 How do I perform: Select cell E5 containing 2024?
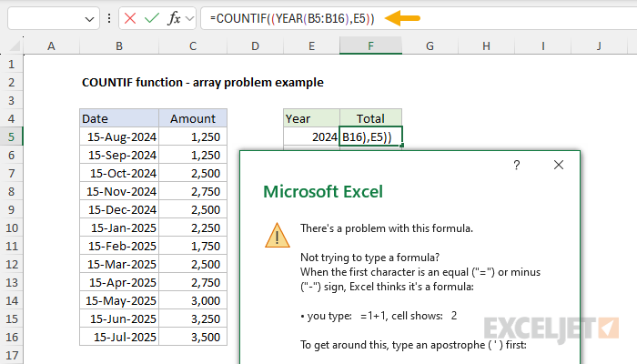pyautogui.click(x=311, y=136)
